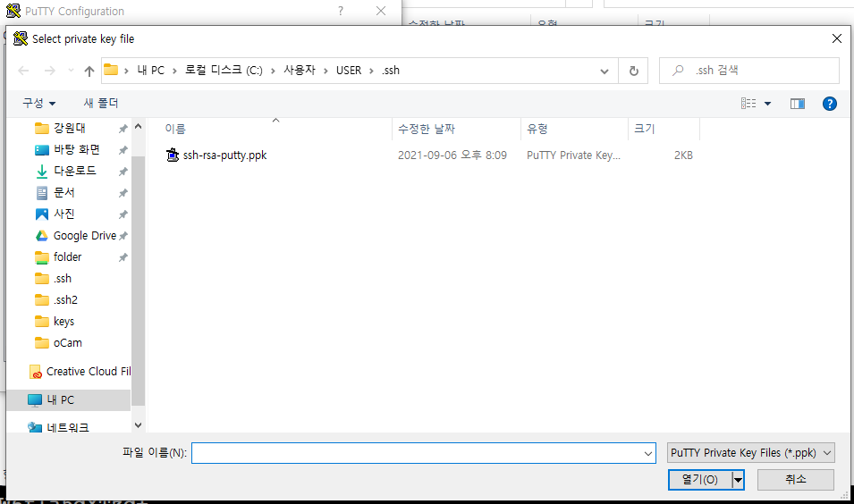Screen dimensions: 854x504
Task: Expand the 열기 button split arrow
Action: 738,480
